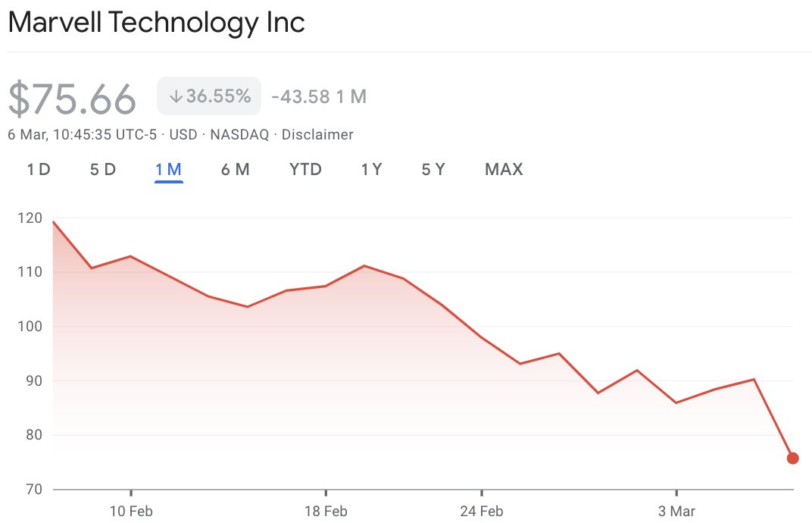Click the 36.55% change badge
Image resolution: width=812 pixels, height=523 pixels.
point(209,96)
